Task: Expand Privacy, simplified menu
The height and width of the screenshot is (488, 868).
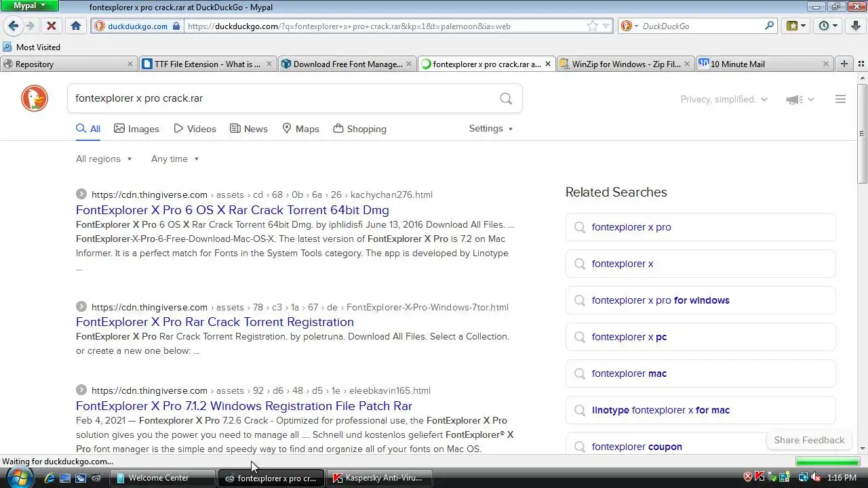Action: tap(724, 99)
